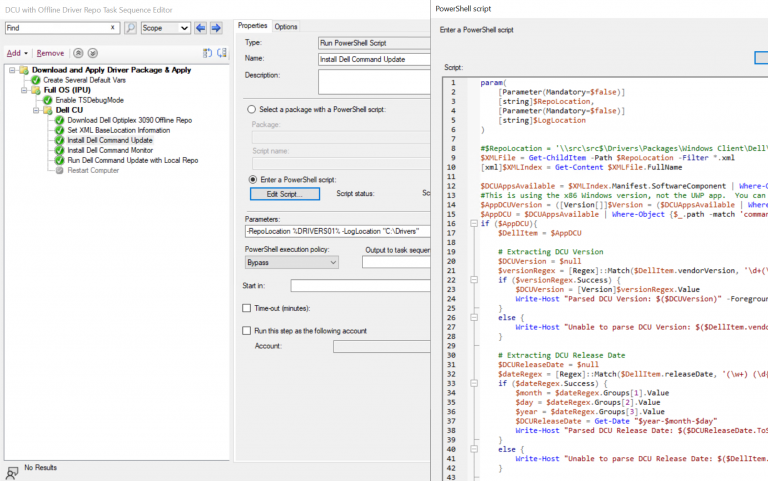
Task: Enable the Time-out (minutes) checkbox
Action: pos(248,308)
